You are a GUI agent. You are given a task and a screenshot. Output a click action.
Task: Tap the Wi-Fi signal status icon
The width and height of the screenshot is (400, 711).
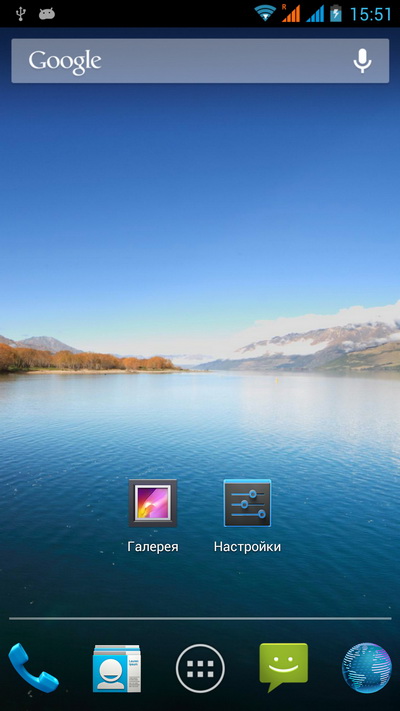(x=265, y=13)
